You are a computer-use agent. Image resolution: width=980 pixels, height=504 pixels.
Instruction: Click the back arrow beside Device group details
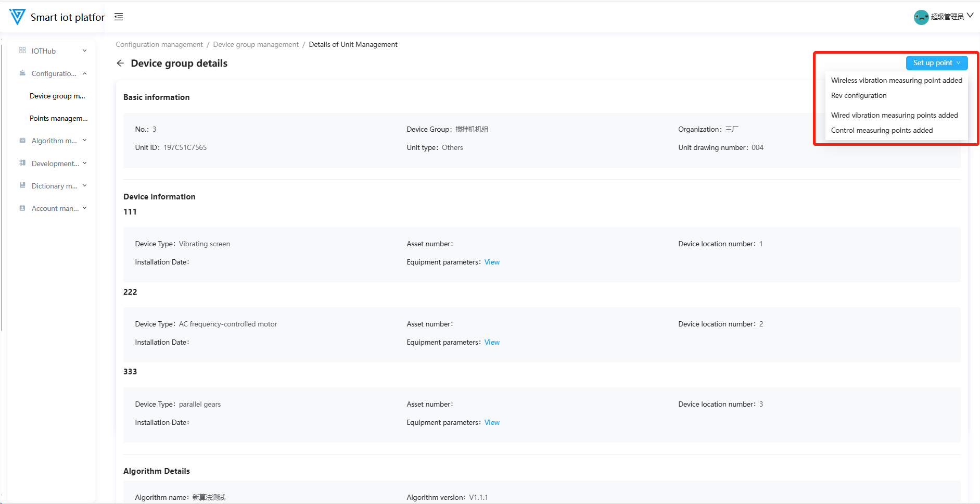120,63
